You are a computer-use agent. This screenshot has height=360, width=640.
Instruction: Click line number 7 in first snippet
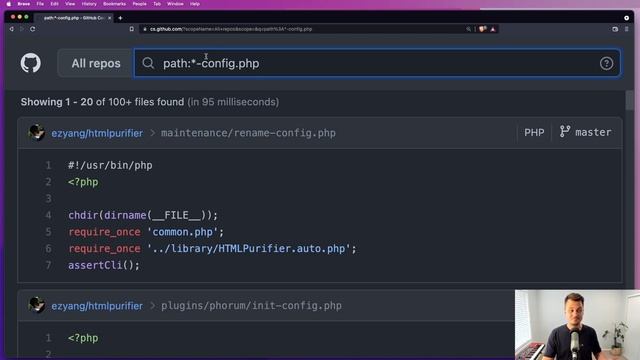48,265
